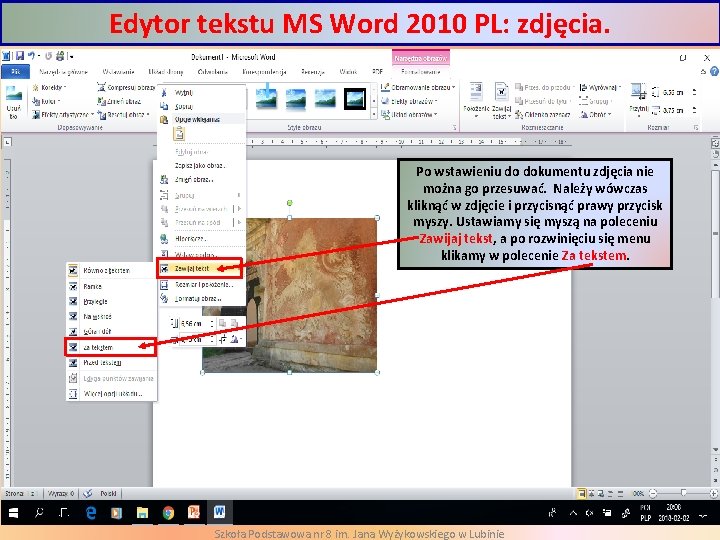720x540 pixels.
Task: Choose Wytnij in the context menu
Action: pos(201,93)
